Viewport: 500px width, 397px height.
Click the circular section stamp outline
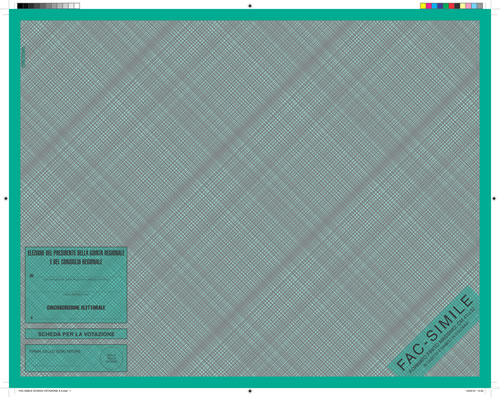click(x=111, y=358)
